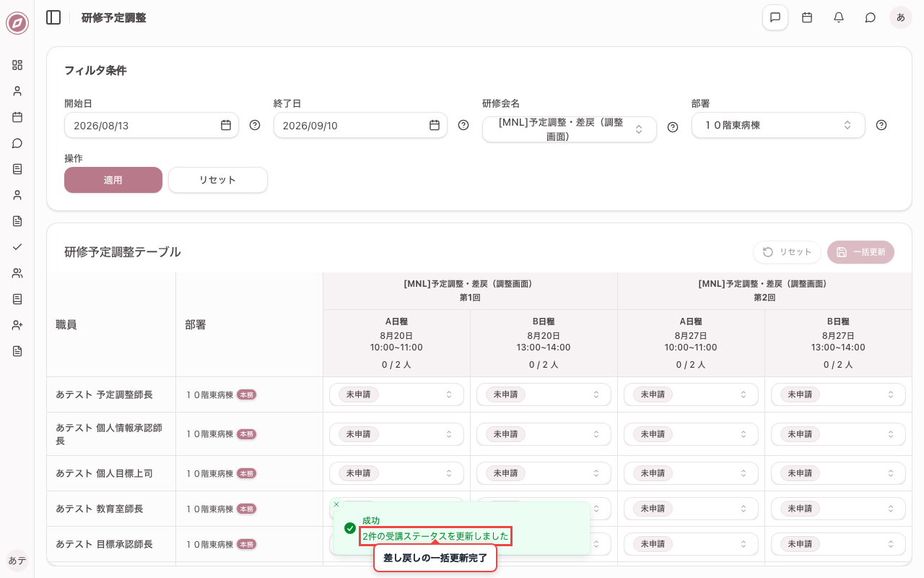Click the 研修予定調整 page title
Image resolution: width=924 pixels, height=578 pixels.
[114, 17]
